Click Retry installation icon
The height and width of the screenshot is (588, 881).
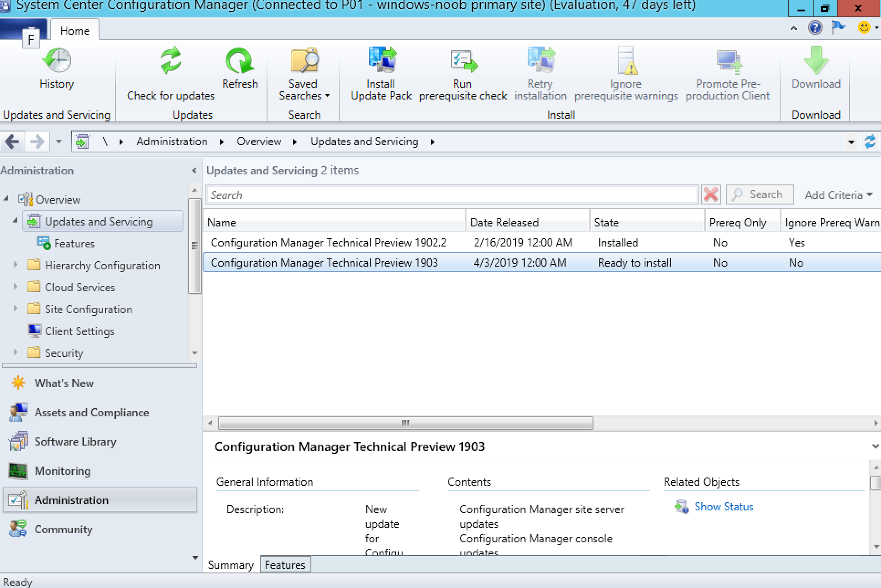tap(541, 60)
